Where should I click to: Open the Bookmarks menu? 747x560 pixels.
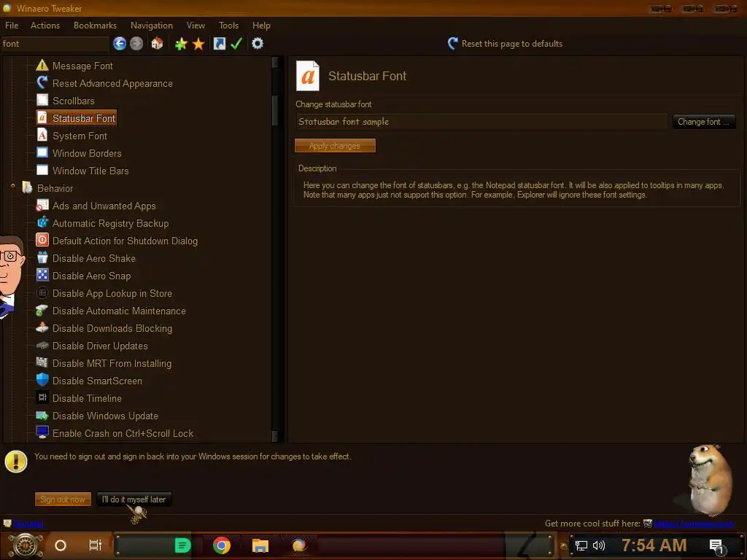point(95,26)
